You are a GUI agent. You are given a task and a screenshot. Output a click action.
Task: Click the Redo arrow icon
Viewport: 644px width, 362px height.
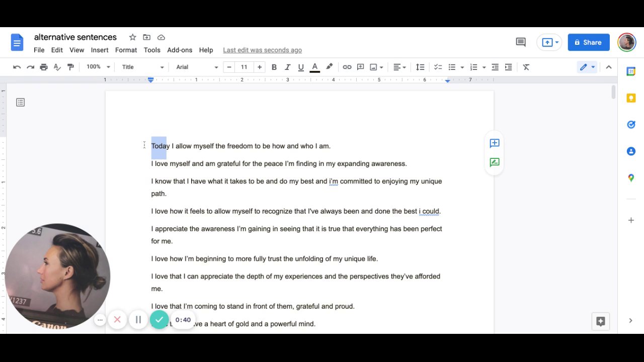point(30,67)
